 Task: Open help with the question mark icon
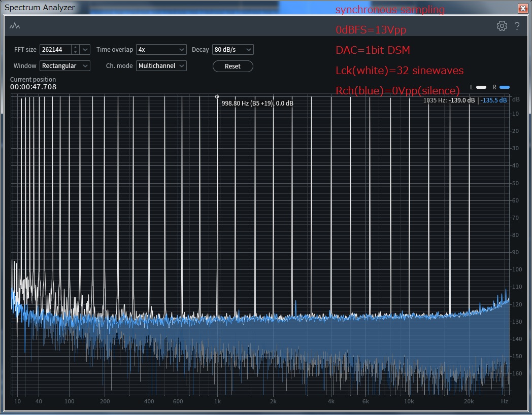pos(517,26)
